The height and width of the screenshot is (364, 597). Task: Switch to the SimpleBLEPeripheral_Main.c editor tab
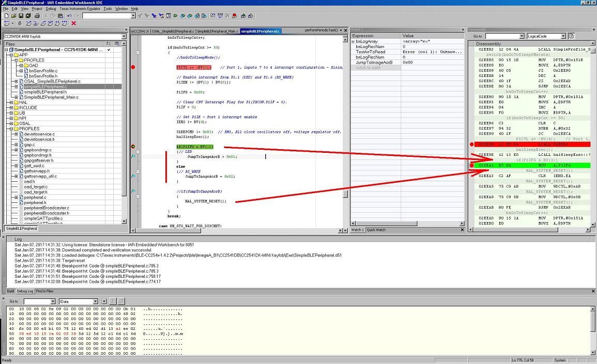[x=218, y=31]
